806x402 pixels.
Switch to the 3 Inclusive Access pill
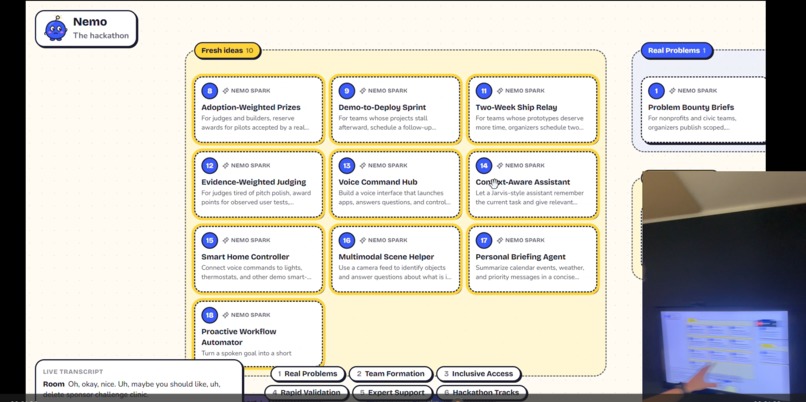[x=478, y=374]
